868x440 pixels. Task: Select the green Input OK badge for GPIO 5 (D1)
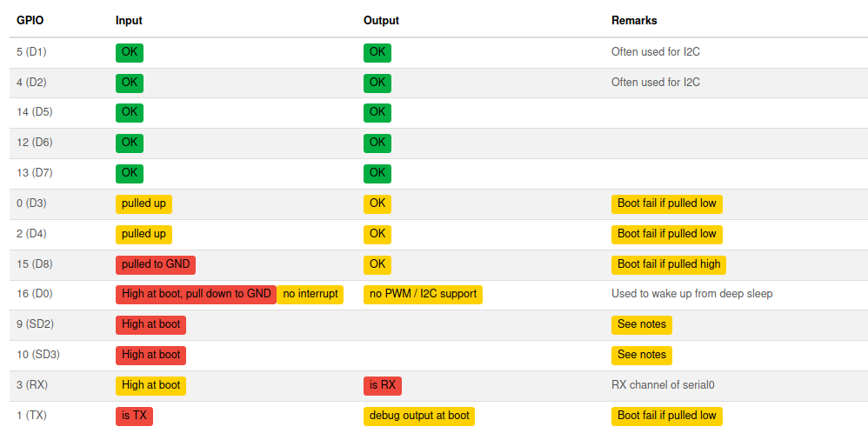130,52
